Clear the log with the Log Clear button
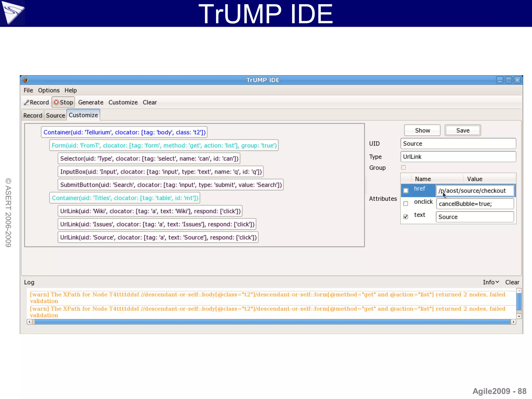This screenshot has height=399, width=532. click(x=512, y=282)
